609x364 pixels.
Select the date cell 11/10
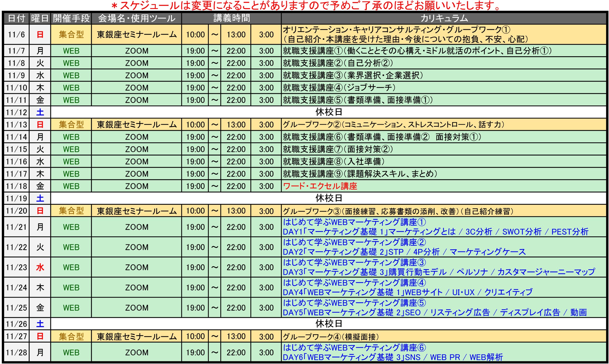tap(16, 88)
